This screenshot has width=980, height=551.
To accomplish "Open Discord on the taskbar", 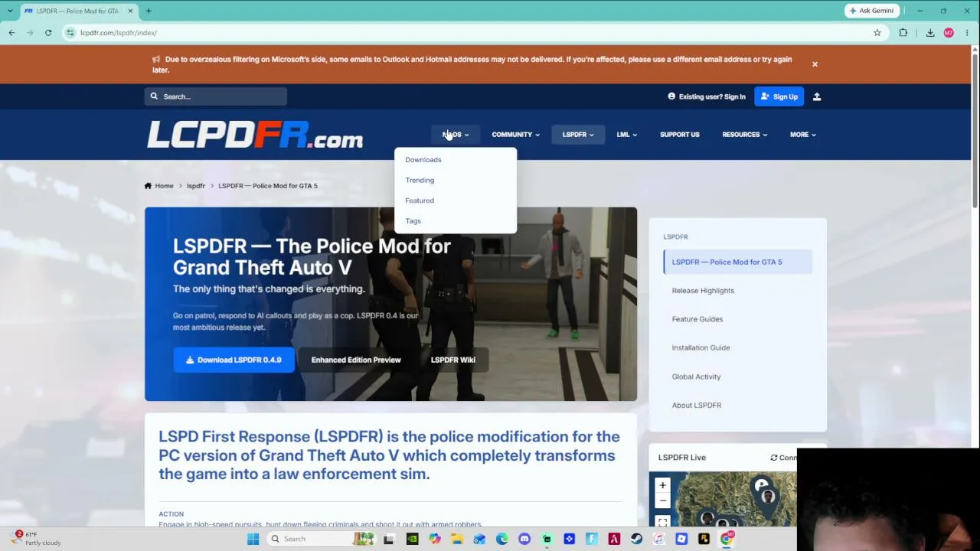I will pyautogui.click(x=524, y=539).
